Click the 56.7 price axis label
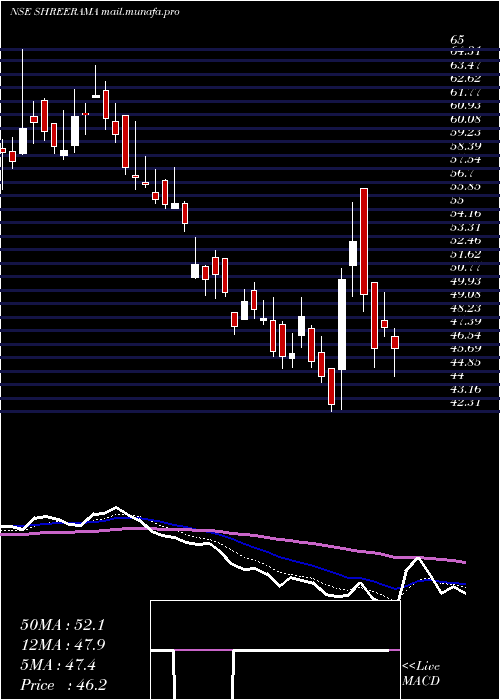This screenshot has width=500, height=700. [462, 173]
